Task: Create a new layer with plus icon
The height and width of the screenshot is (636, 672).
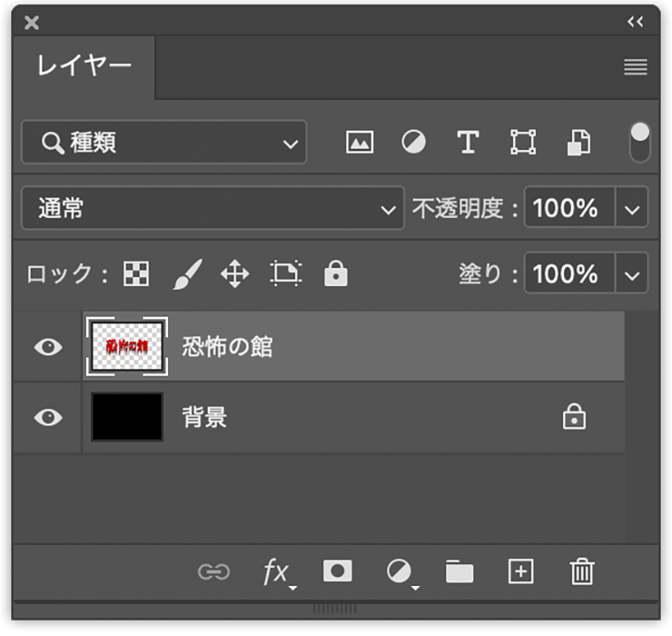Action: [x=520, y=571]
